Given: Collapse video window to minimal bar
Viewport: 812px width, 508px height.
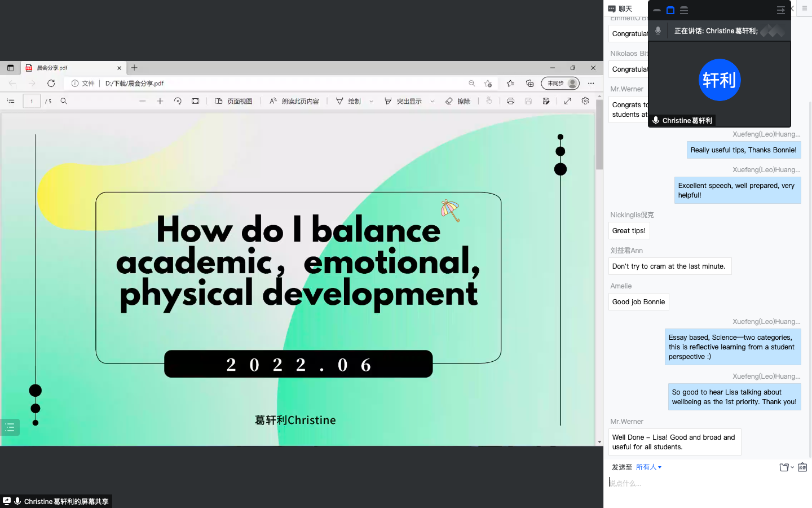Looking at the screenshot, I should pyautogui.click(x=657, y=10).
